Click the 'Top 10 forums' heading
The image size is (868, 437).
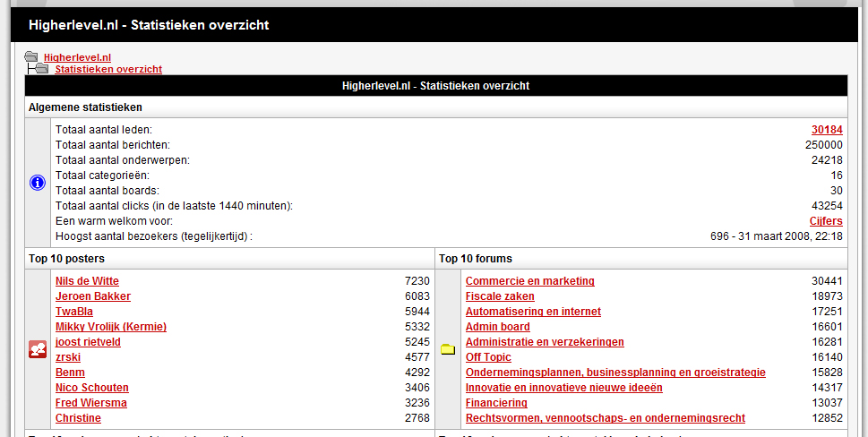click(476, 258)
